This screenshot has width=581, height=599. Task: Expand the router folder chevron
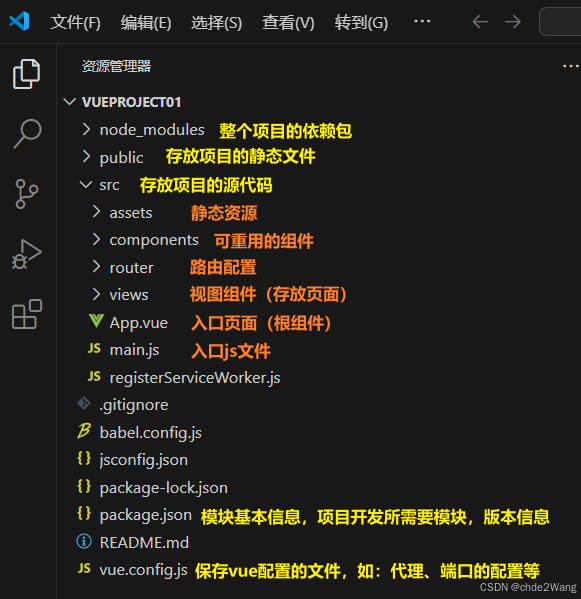point(96,267)
